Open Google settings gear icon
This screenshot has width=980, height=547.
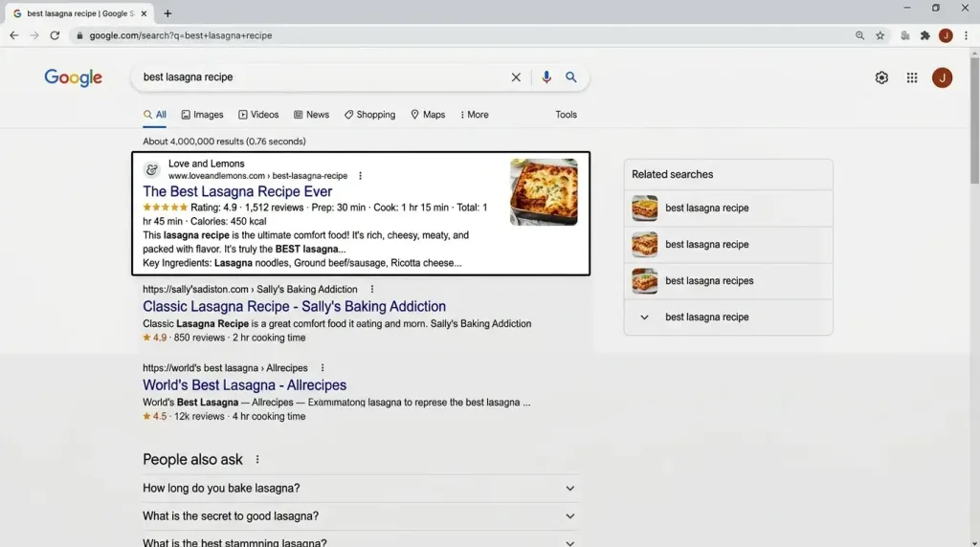point(881,77)
